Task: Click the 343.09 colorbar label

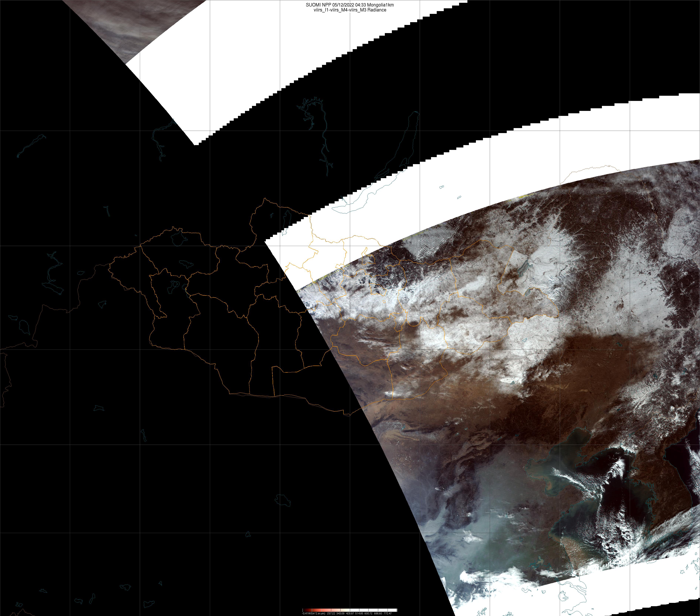Action: pos(340,613)
